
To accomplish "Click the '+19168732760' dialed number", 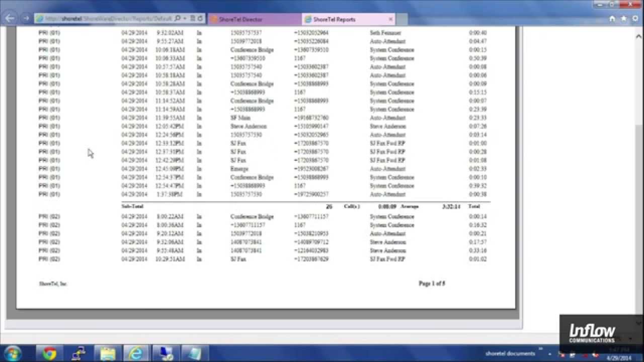I will [311, 118].
